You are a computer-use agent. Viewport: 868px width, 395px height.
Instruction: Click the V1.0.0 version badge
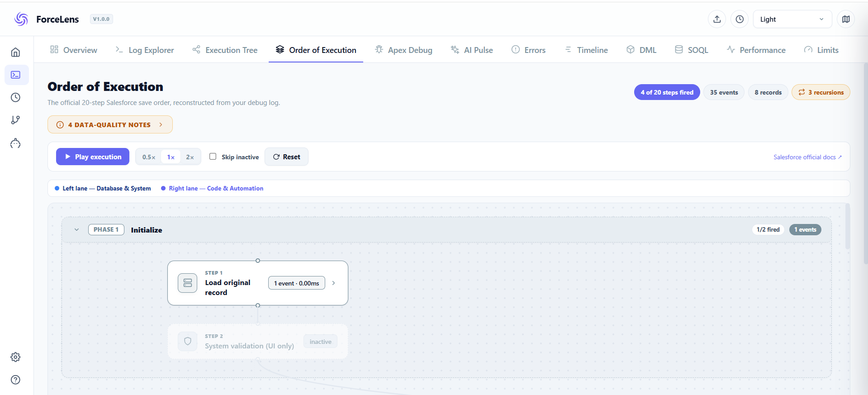tap(101, 19)
